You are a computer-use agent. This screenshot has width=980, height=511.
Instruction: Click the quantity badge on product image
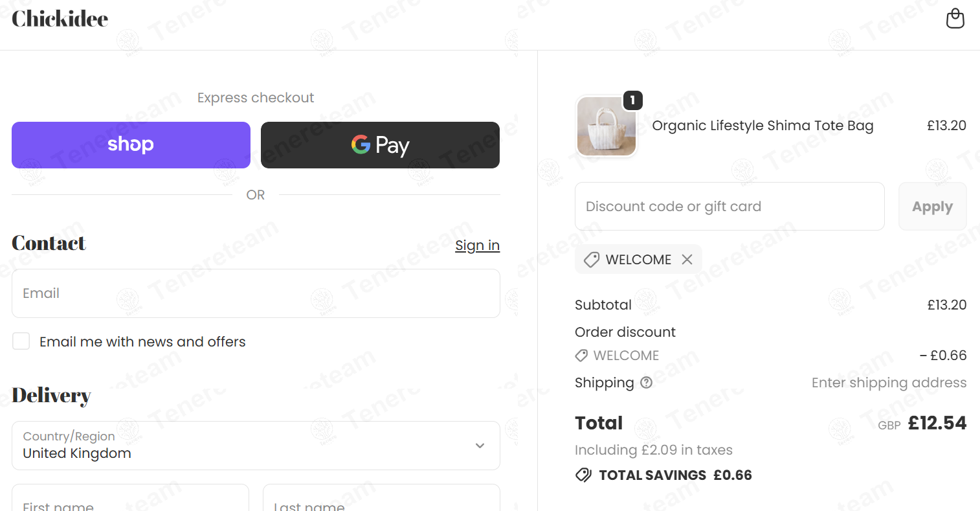[x=632, y=100]
